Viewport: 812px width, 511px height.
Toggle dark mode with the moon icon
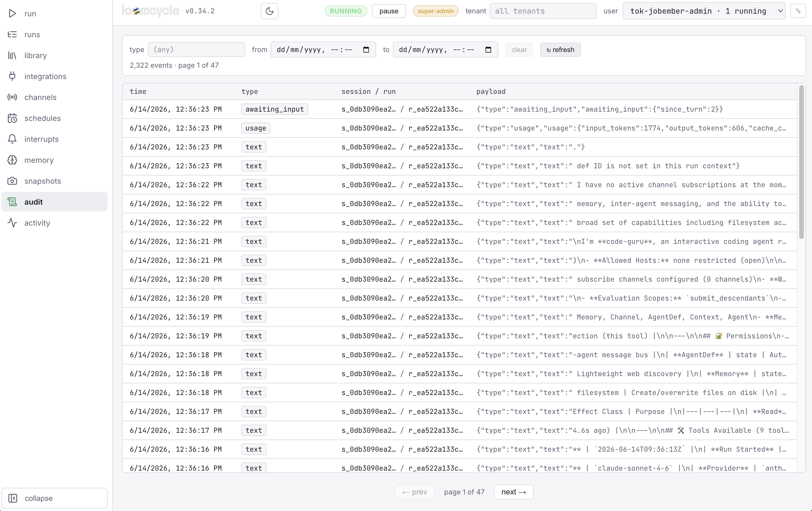tap(269, 11)
